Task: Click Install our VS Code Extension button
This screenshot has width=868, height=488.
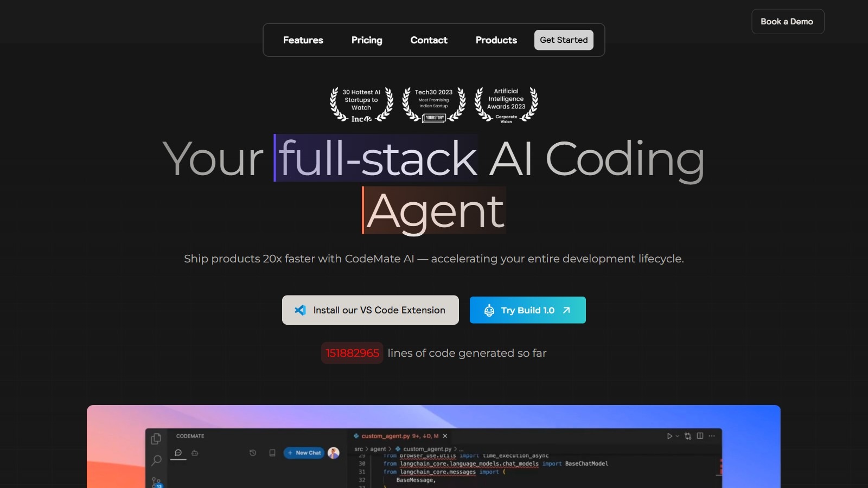Action: [x=371, y=310]
